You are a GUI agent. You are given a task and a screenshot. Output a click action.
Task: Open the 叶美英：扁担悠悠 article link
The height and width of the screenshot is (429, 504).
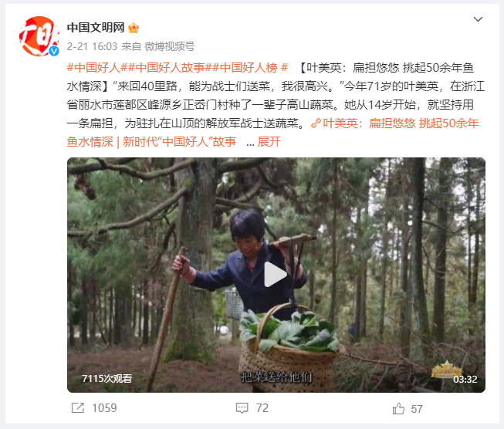273,133
